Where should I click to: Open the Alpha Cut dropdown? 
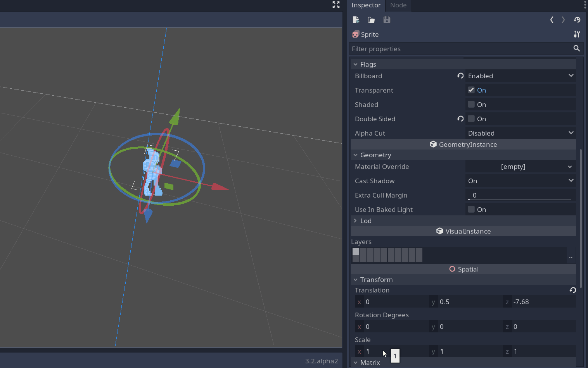coord(520,133)
